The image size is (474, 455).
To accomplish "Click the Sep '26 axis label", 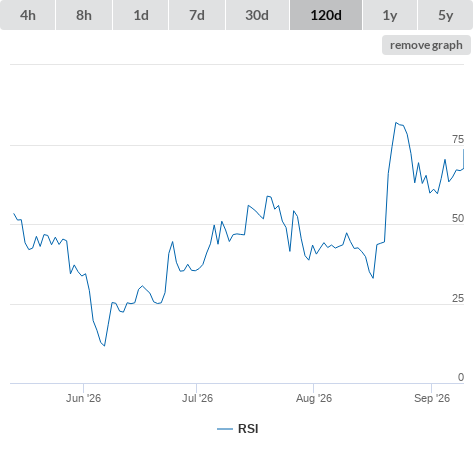I will pos(432,398).
